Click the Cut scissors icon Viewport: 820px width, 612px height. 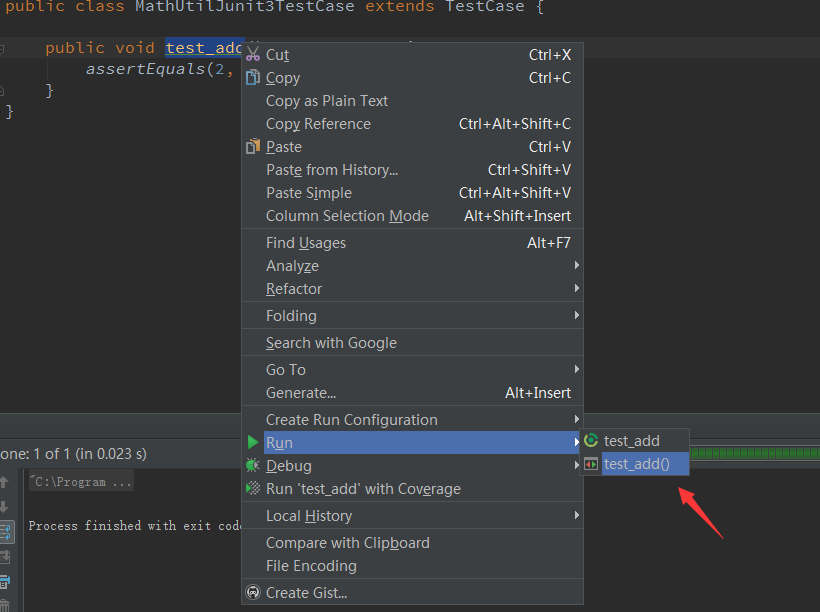253,54
